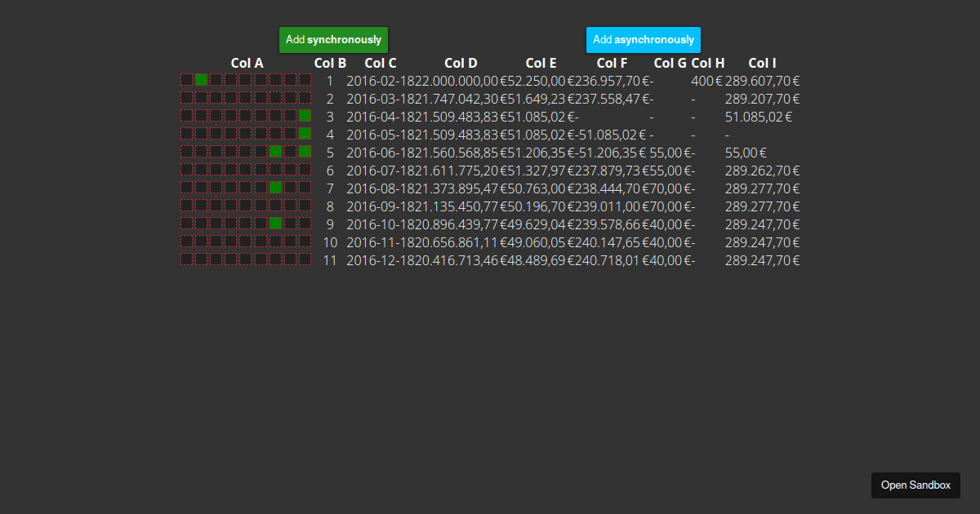
Task: Click the Col A column header
Action: point(247,62)
